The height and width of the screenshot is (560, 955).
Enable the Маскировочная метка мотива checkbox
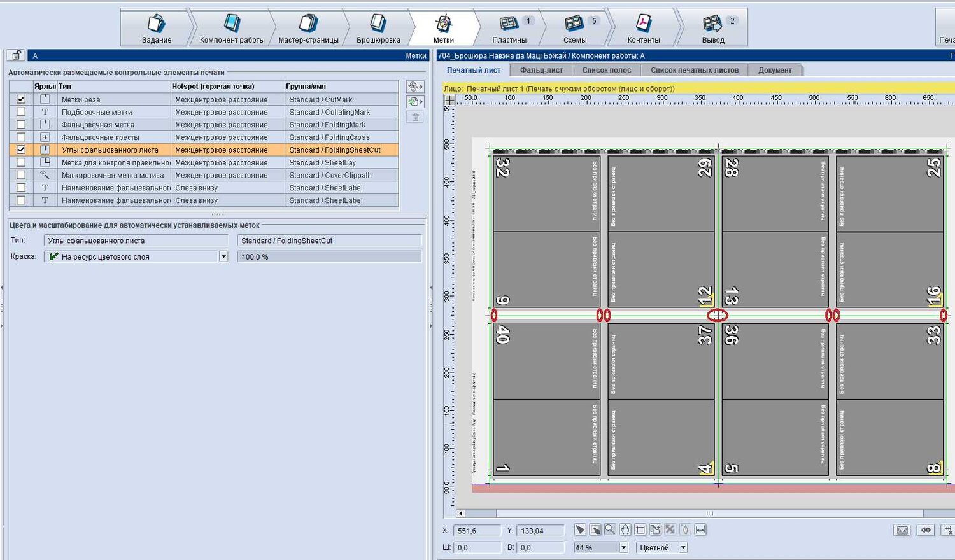tap(21, 175)
